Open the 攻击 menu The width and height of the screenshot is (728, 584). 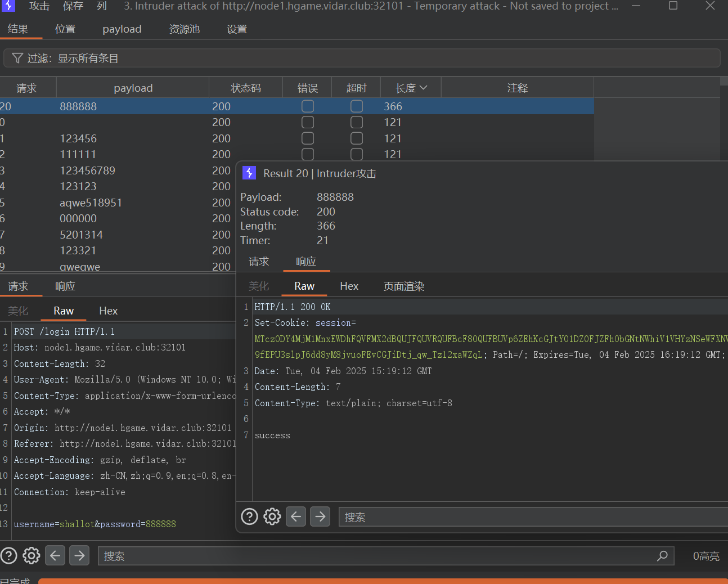click(x=39, y=6)
